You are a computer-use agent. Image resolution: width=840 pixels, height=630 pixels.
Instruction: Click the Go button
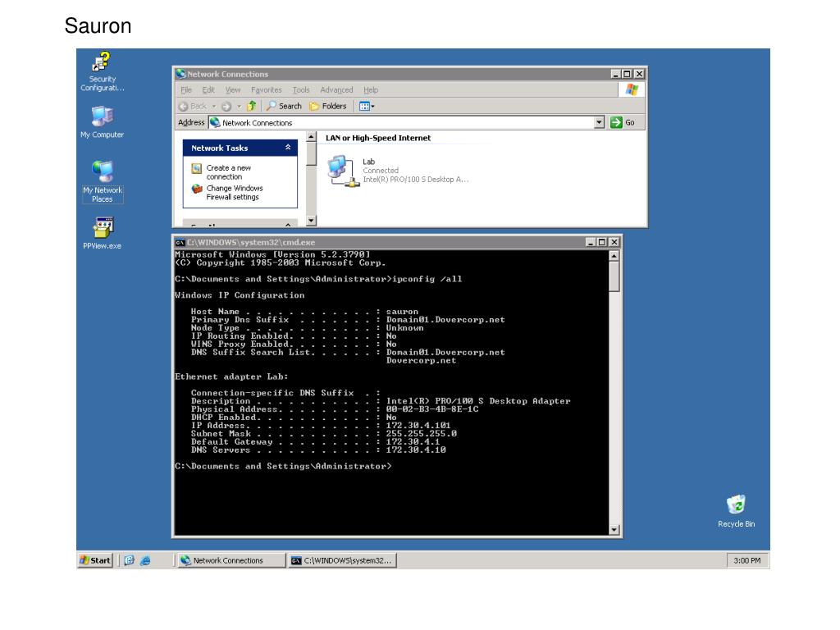[x=623, y=123]
